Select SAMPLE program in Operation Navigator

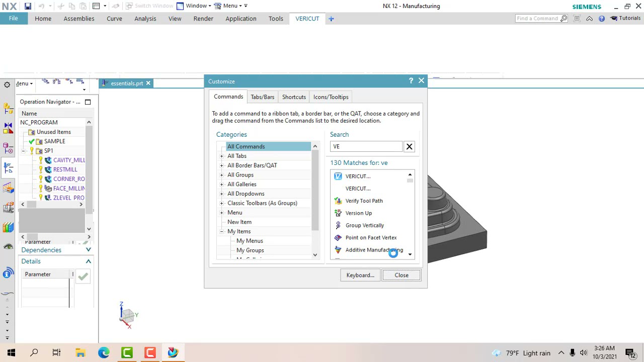click(x=54, y=141)
